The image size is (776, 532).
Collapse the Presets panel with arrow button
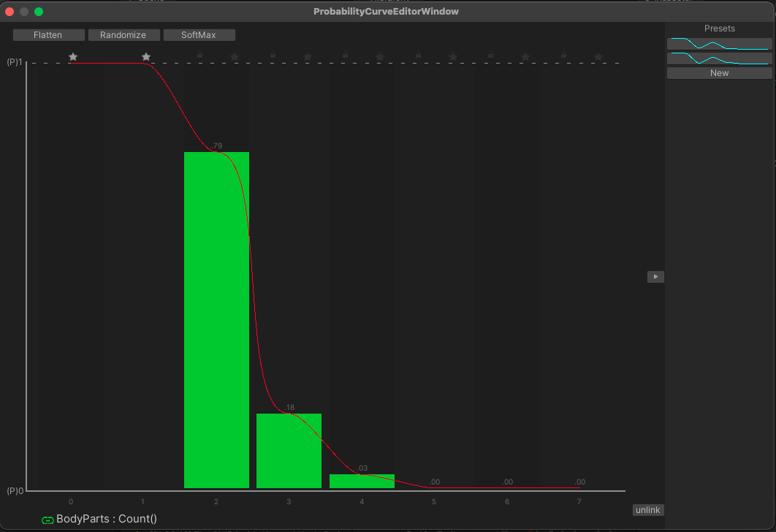[x=655, y=277]
